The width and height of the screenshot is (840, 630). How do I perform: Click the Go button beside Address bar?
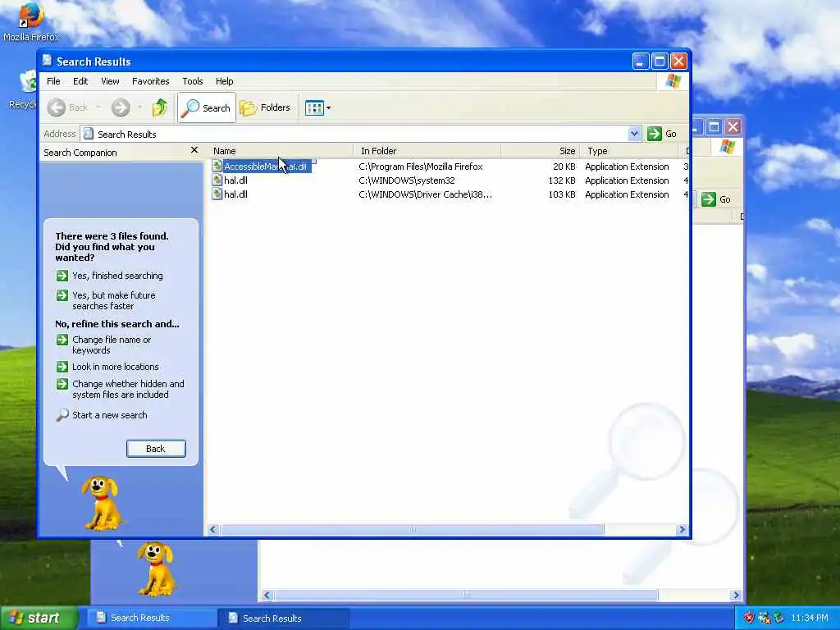pyautogui.click(x=662, y=134)
